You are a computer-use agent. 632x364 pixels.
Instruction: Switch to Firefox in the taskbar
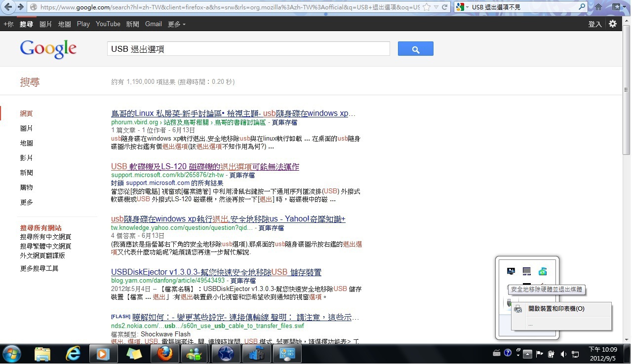[x=164, y=354]
